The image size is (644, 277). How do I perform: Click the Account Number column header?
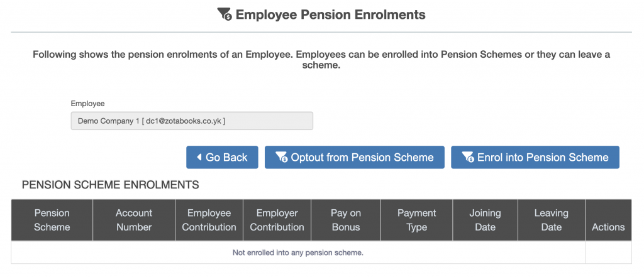tap(134, 220)
